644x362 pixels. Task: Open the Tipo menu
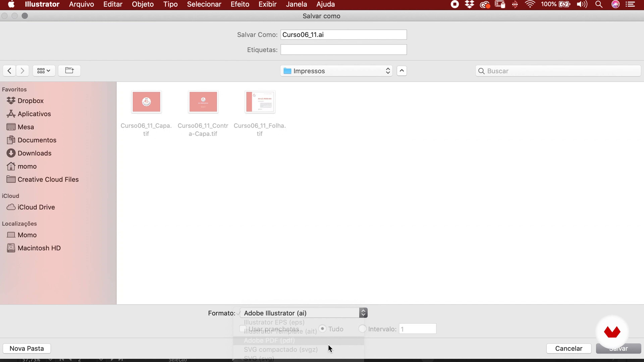pos(170,4)
